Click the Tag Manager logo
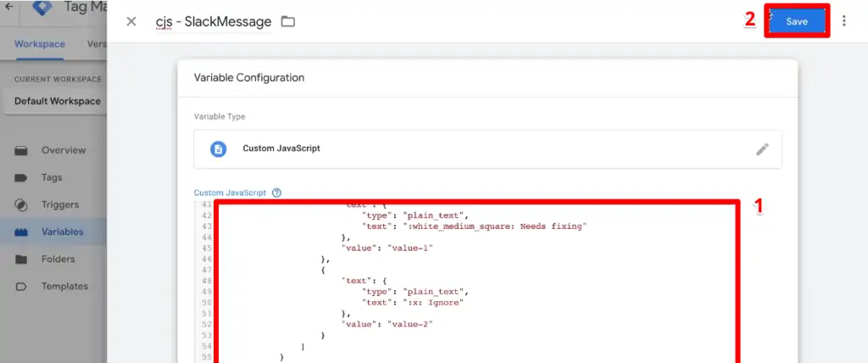The width and height of the screenshot is (868, 363). (x=42, y=8)
